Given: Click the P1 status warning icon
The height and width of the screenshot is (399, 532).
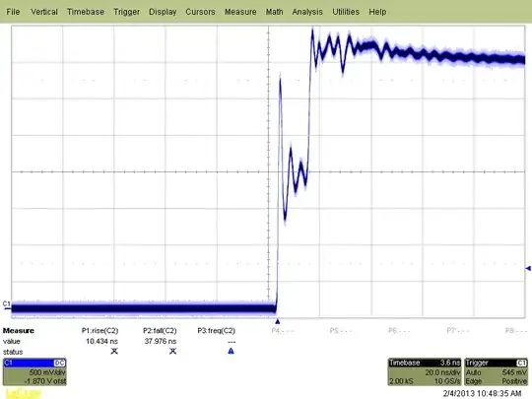Looking at the screenshot, I should click(114, 351).
